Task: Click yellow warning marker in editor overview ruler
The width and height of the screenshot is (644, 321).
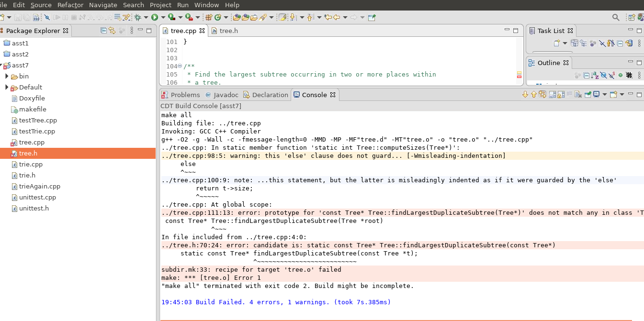Action: tap(519, 73)
